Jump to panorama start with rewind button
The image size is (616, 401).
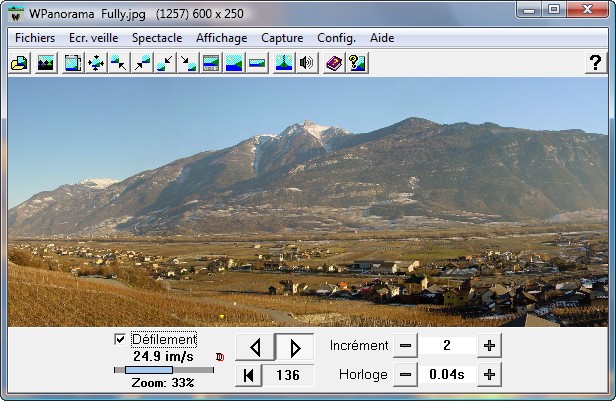[x=247, y=375]
